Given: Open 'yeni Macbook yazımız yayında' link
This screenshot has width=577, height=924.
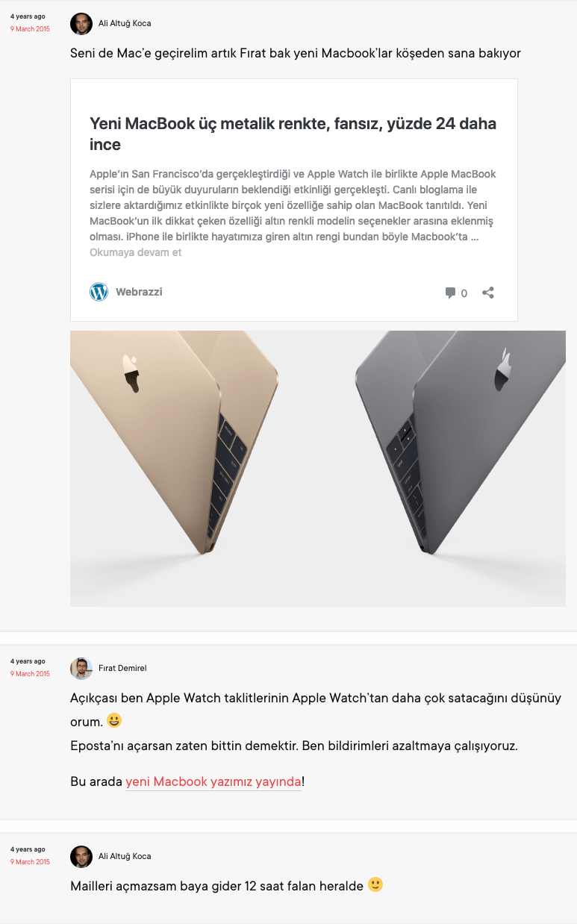Looking at the screenshot, I should (x=213, y=782).
